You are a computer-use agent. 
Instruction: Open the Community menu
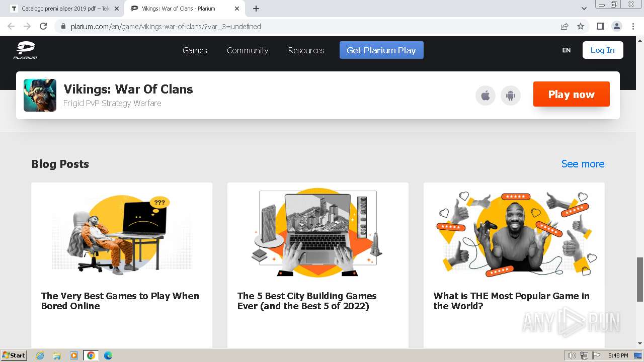(x=248, y=50)
